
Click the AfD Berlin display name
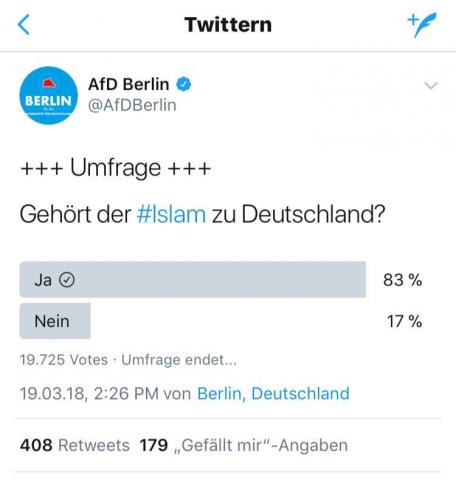(129, 84)
